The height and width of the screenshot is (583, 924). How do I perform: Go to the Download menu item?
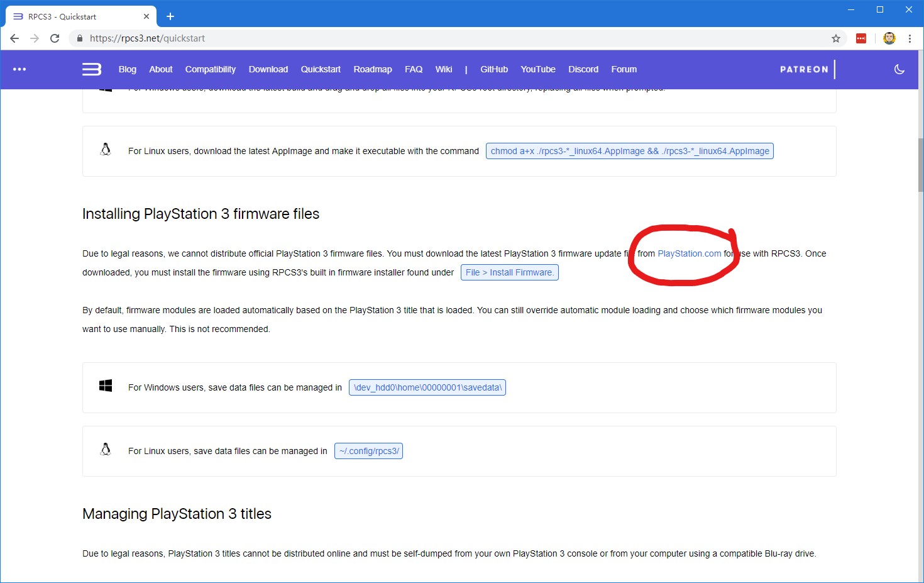click(268, 69)
